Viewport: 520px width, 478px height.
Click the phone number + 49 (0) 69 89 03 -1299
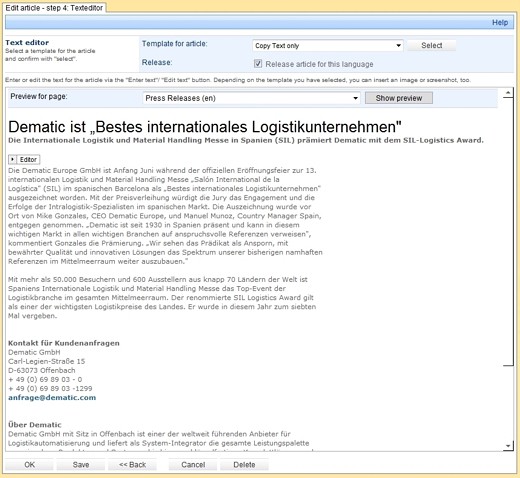coord(50,388)
